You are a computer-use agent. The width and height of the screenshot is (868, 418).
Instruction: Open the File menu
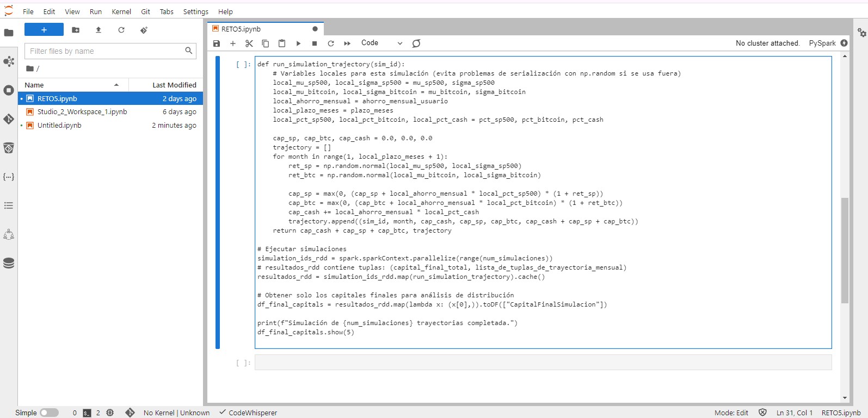pos(28,11)
